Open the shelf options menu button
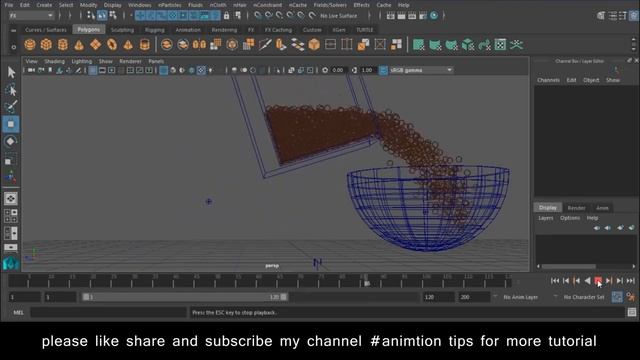 (13, 47)
